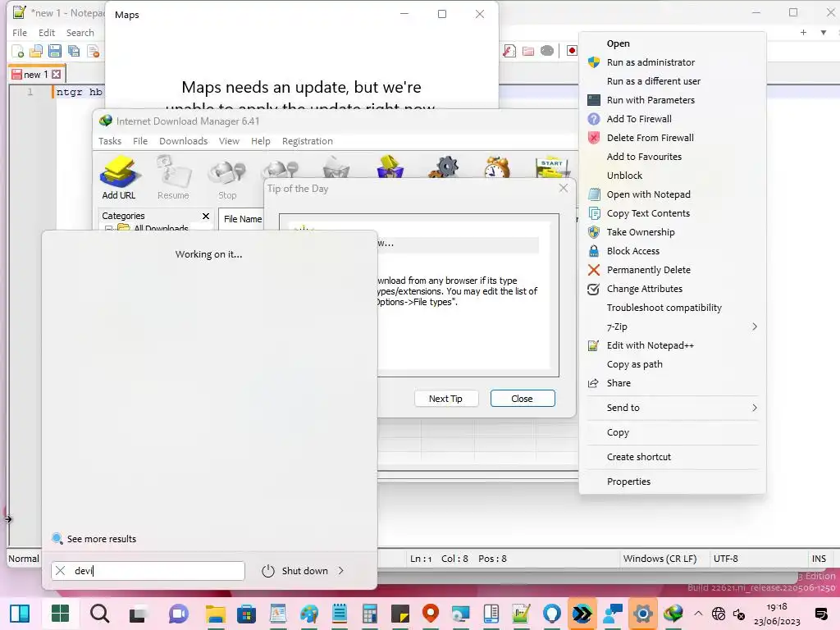The height and width of the screenshot is (630, 840).
Task: Click Close button in Tip of the Day dialog
Action: [523, 399]
